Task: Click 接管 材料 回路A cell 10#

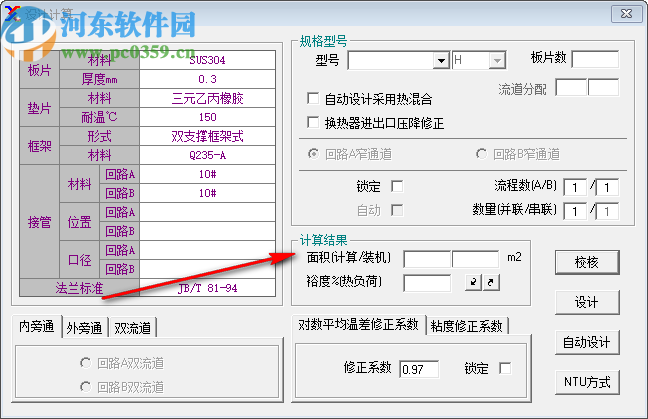Action: [207, 174]
